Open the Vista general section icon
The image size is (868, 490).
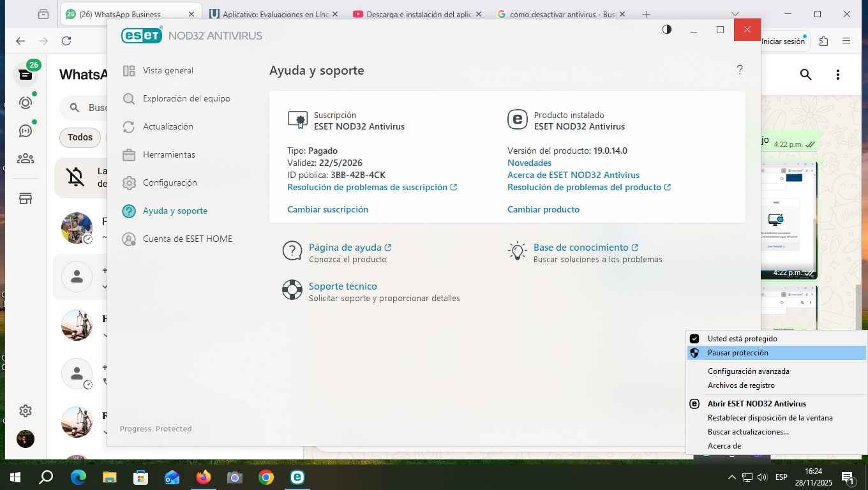[129, 71]
